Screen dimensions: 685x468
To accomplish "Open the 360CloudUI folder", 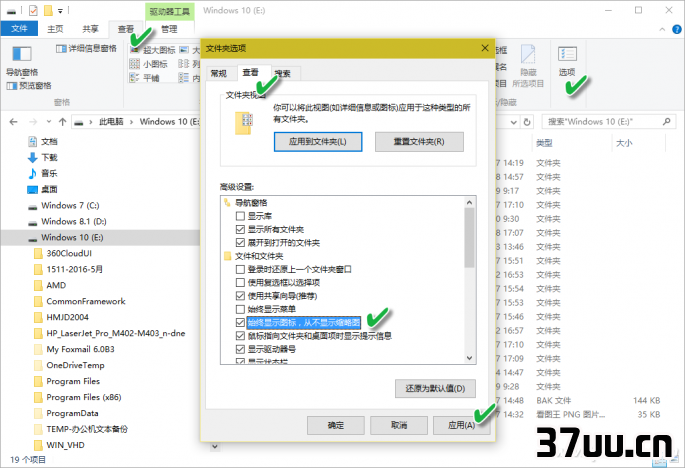I will (x=63, y=253).
